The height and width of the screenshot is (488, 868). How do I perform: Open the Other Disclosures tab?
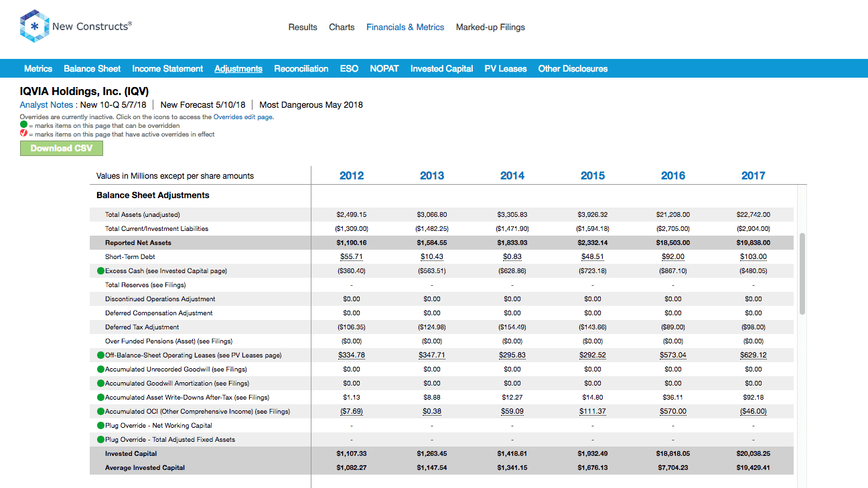(x=573, y=69)
